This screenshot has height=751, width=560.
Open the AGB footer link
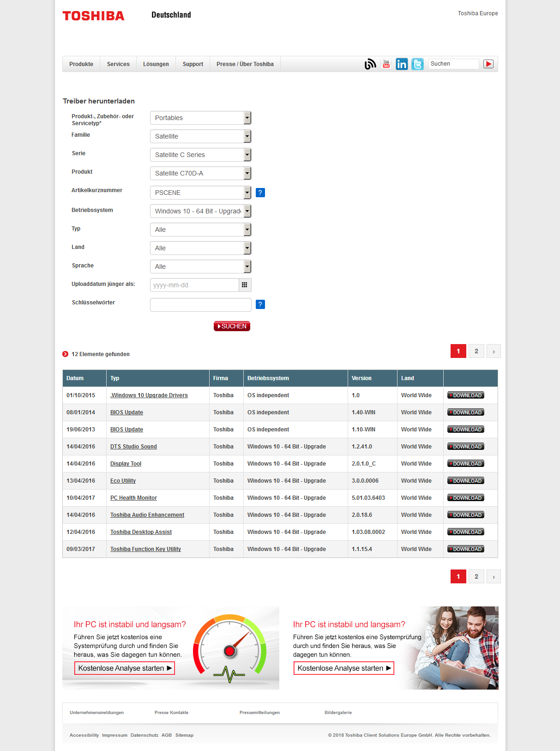(x=167, y=735)
